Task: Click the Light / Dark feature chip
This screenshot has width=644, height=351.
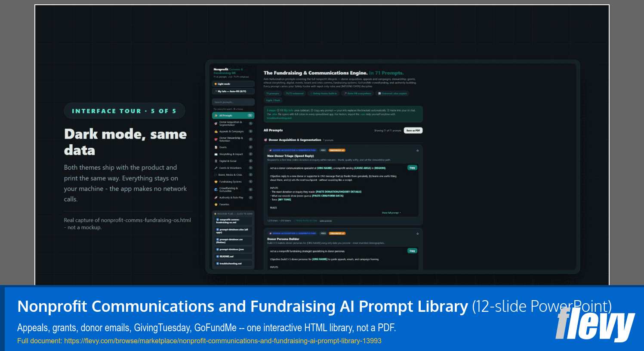Action: (273, 100)
